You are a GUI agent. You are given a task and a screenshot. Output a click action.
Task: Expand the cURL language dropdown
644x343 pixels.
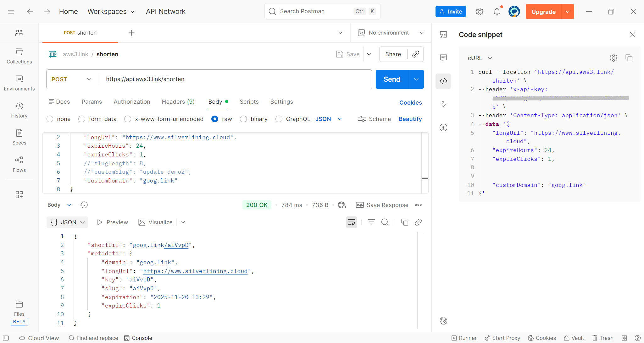point(480,58)
